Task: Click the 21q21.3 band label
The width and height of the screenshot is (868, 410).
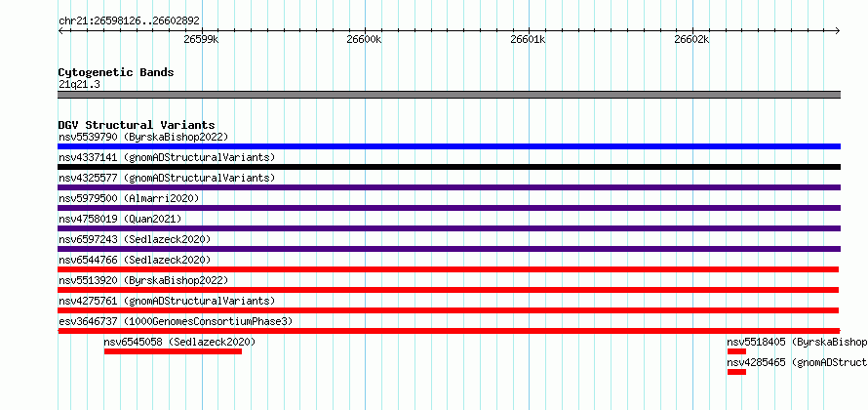Action: click(79, 85)
